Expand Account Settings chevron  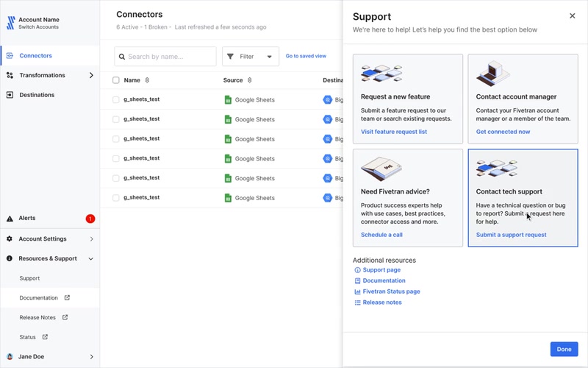tap(91, 238)
